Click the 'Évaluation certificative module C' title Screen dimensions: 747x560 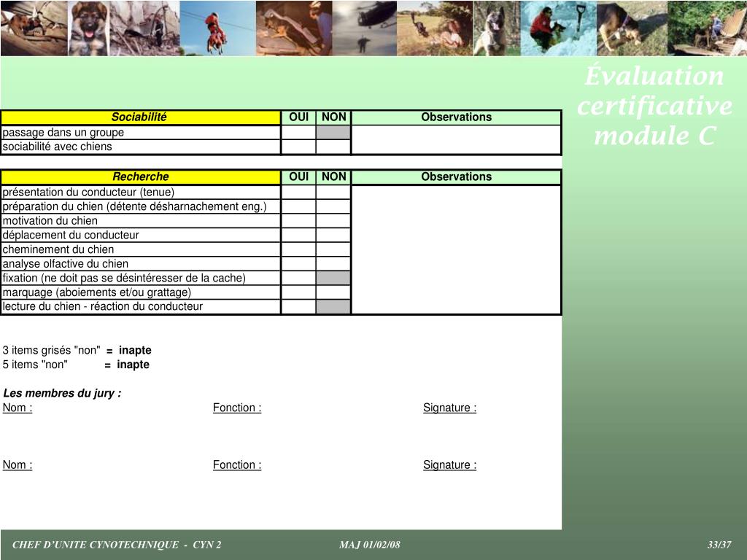coord(655,106)
